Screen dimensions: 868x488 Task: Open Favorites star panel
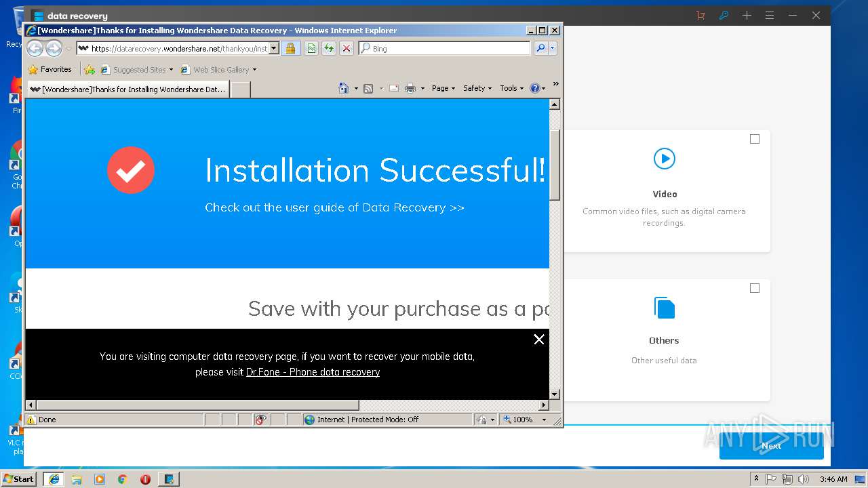point(50,69)
